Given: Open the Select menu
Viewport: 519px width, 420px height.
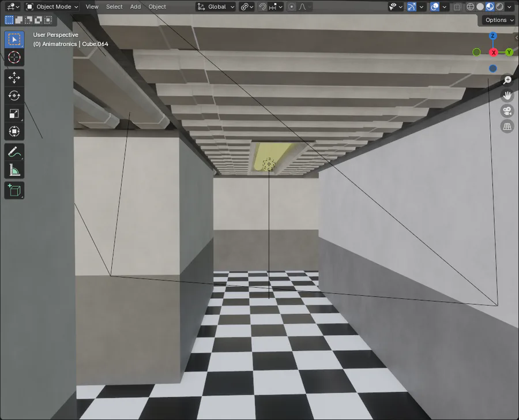Looking at the screenshot, I should (x=114, y=6).
